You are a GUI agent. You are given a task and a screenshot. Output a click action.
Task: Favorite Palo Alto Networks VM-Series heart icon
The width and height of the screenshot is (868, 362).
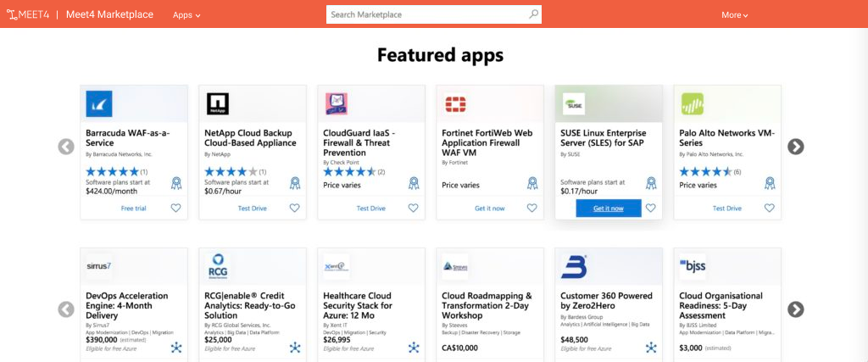770,208
